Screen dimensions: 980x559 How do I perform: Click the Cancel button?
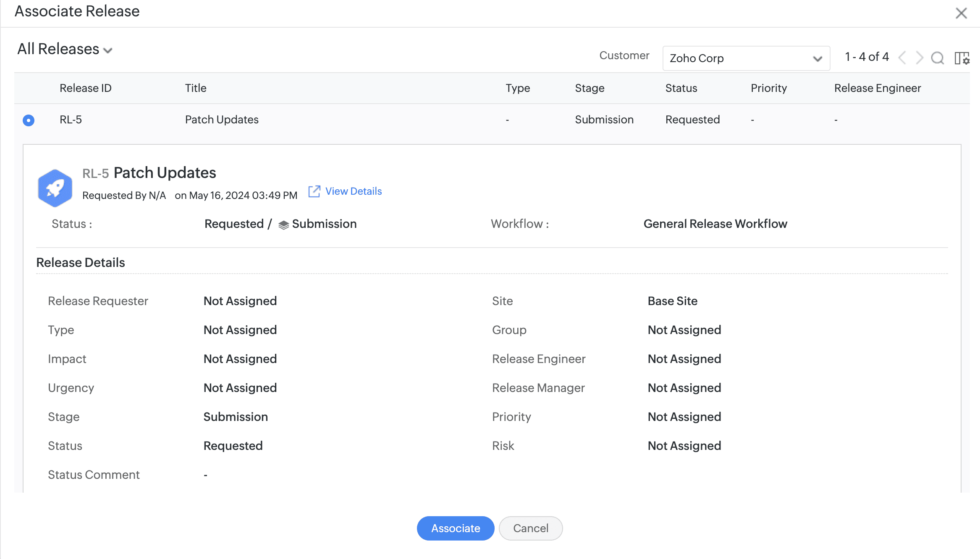[x=530, y=528]
